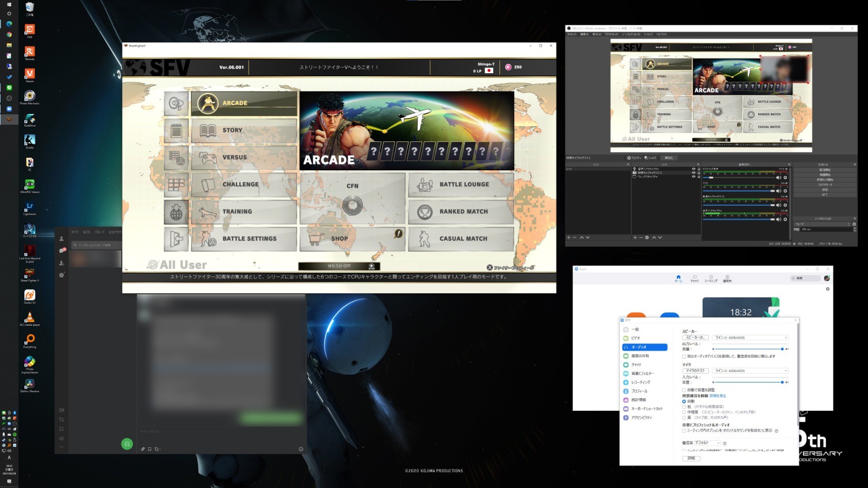
Task: Adjust desktop audio volume slider in OBS
Action: click(x=739, y=177)
